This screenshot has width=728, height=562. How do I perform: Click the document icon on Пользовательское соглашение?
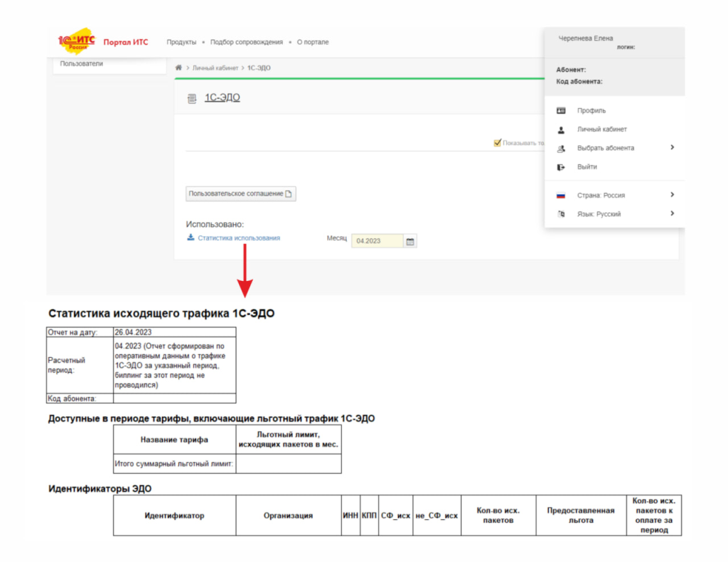click(x=289, y=193)
